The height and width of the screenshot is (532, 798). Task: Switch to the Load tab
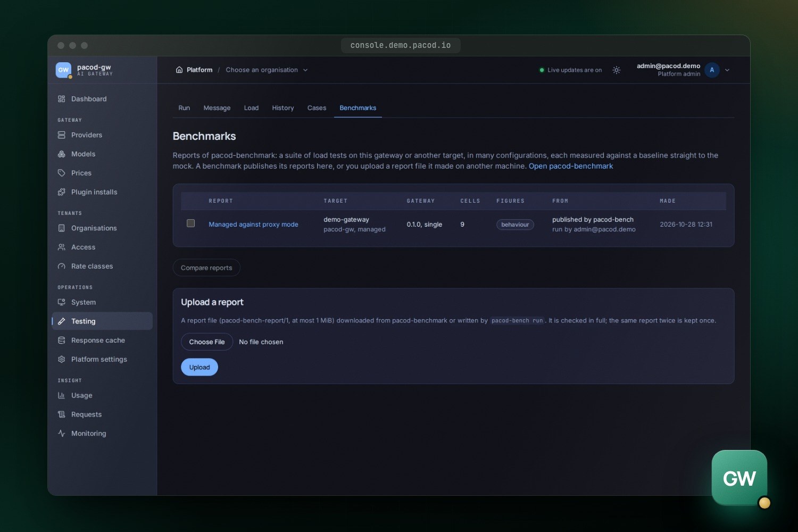pyautogui.click(x=251, y=108)
